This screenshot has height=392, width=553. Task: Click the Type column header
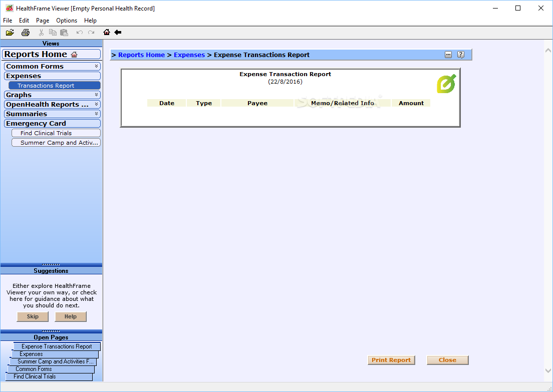(204, 103)
